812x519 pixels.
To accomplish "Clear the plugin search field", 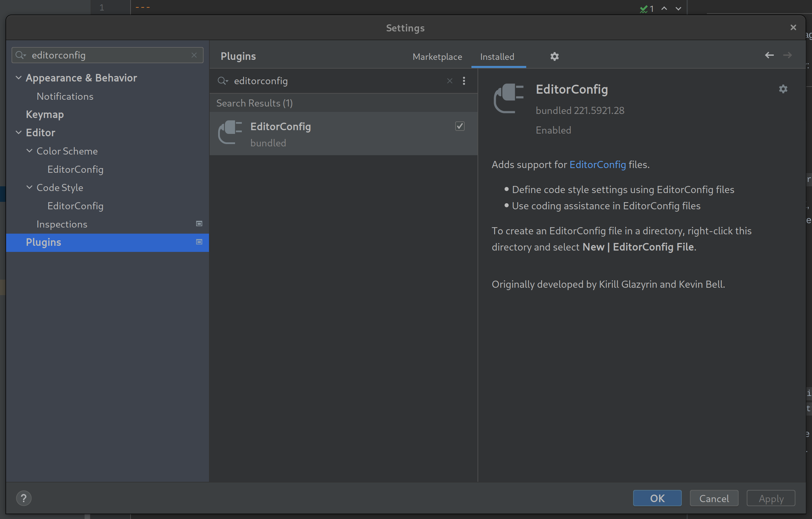I will [449, 81].
